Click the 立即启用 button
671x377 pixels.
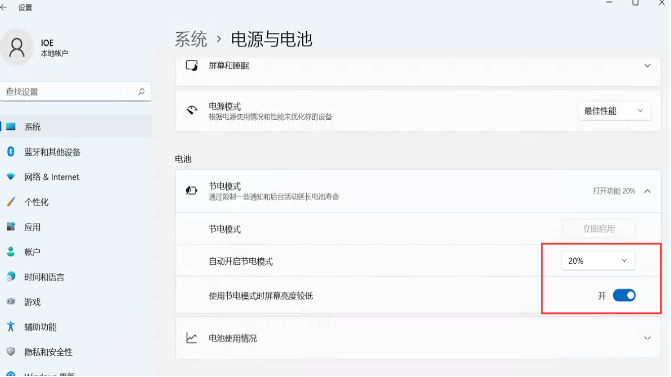point(598,229)
